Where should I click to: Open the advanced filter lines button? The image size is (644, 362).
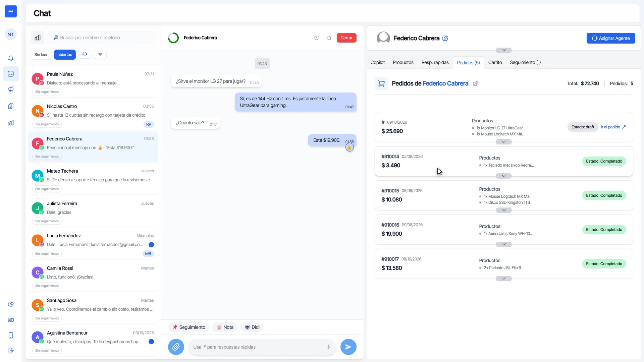click(100, 54)
